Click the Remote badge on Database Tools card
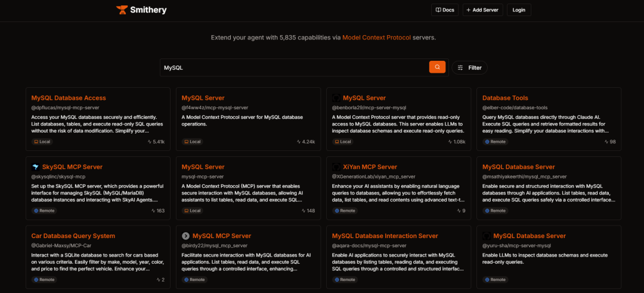 (x=495, y=142)
